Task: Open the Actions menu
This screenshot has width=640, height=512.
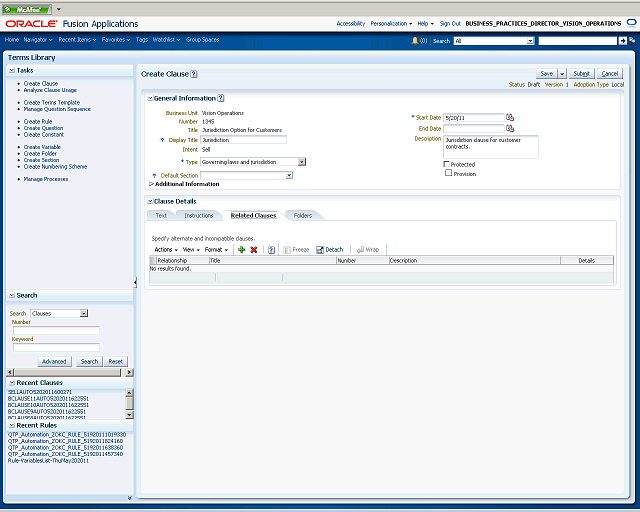Action: point(166,249)
